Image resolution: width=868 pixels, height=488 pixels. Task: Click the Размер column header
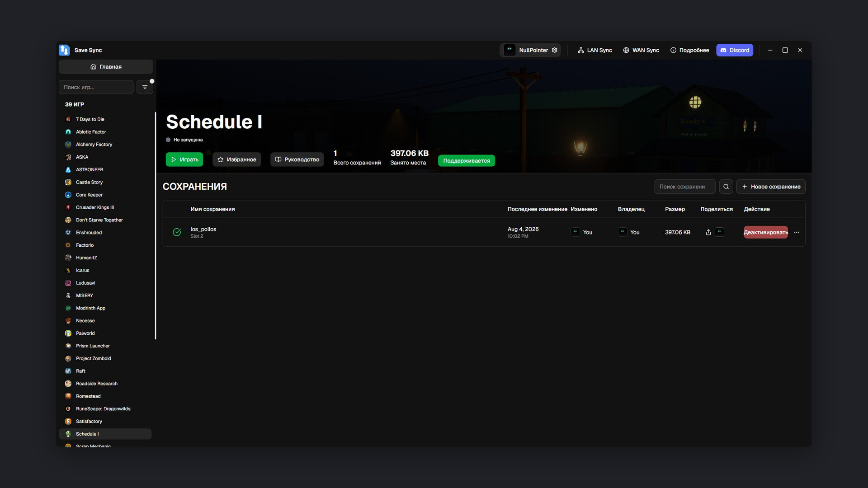tap(675, 209)
